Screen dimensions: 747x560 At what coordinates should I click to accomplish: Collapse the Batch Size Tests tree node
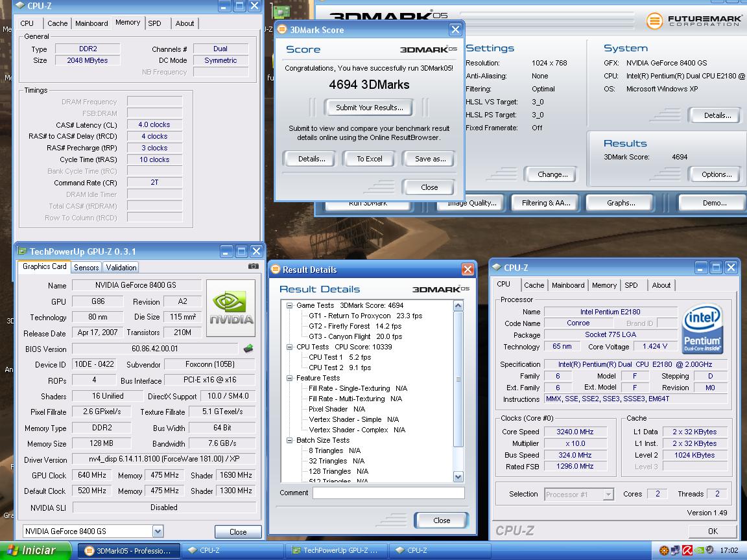click(x=289, y=440)
